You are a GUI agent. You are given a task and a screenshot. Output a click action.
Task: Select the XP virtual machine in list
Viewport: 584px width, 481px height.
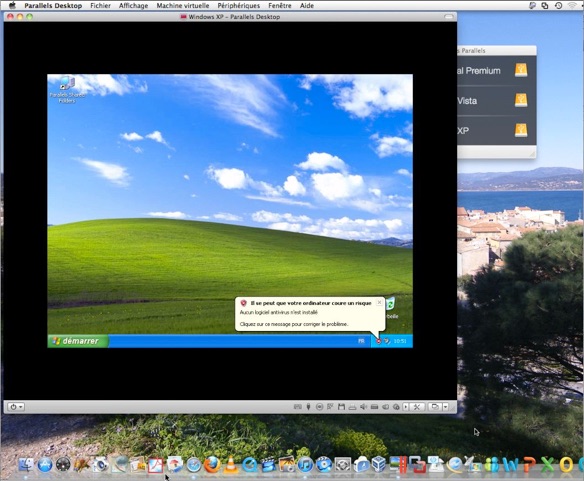point(497,131)
